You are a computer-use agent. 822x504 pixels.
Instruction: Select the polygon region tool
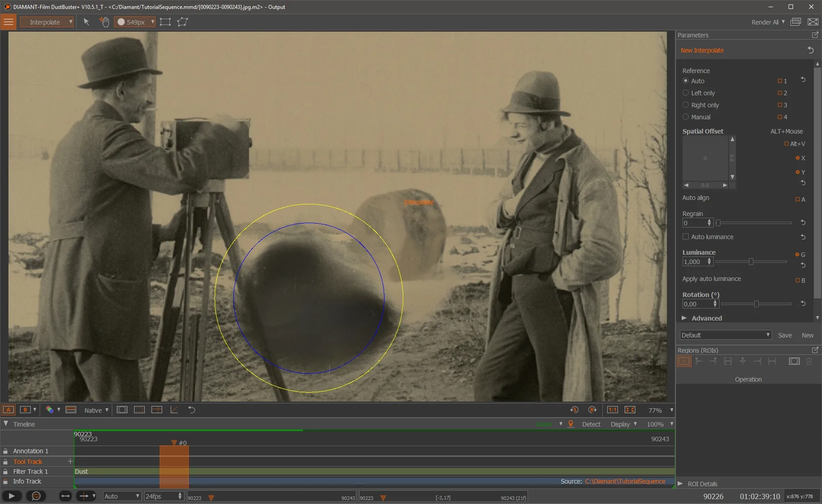point(183,22)
